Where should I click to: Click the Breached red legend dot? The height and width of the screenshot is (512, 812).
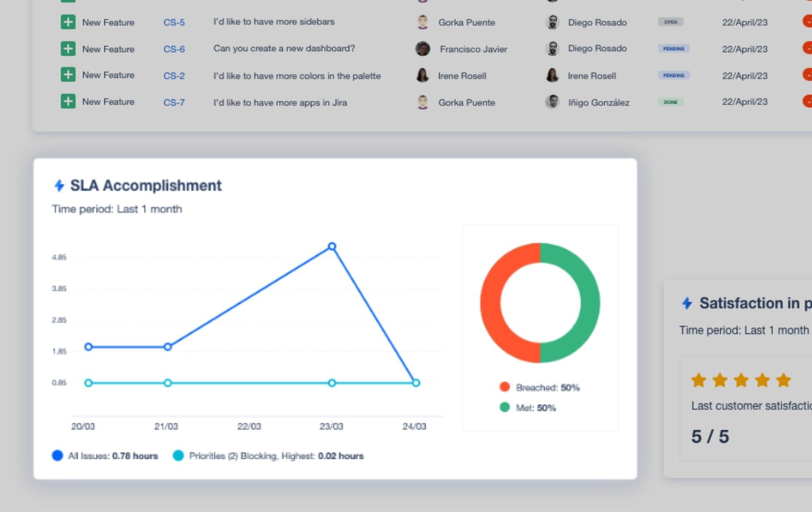(505, 387)
